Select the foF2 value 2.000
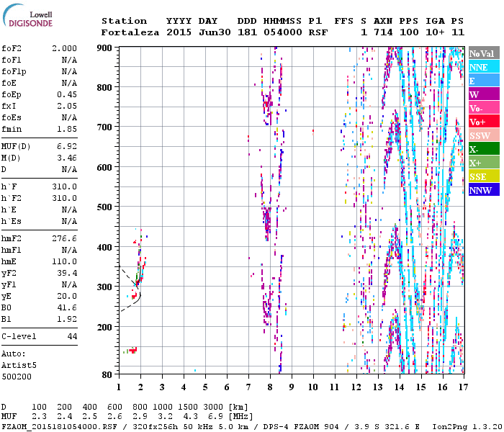This screenshot has width=504, height=432. (64, 48)
